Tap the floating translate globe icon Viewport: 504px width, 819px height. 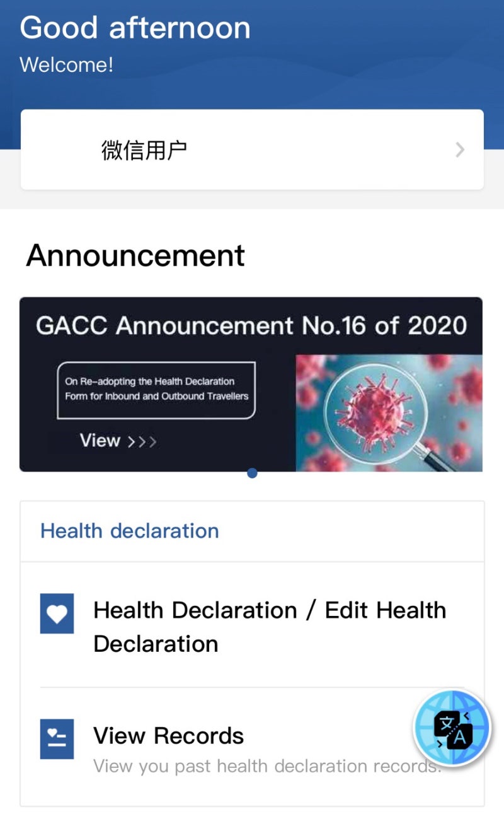451,728
